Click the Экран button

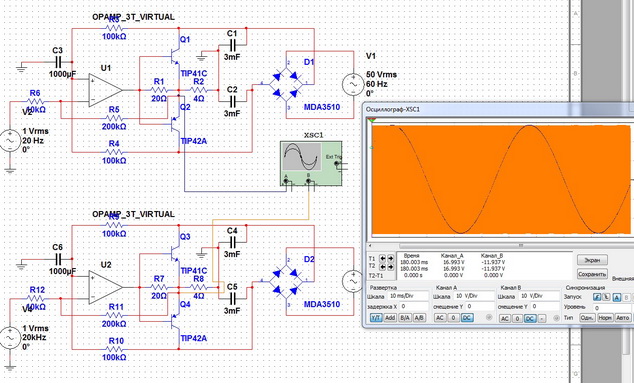(x=592, y=260)
